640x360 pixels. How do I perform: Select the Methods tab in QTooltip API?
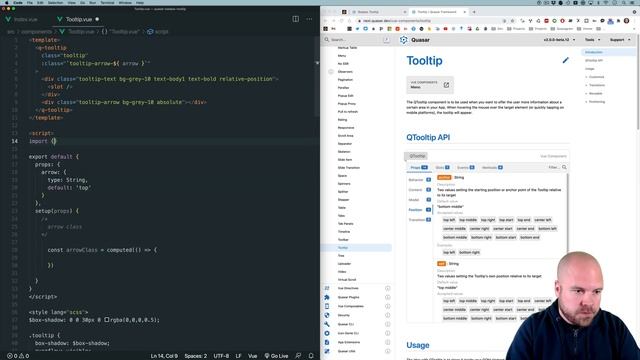[x=492, y=167]
